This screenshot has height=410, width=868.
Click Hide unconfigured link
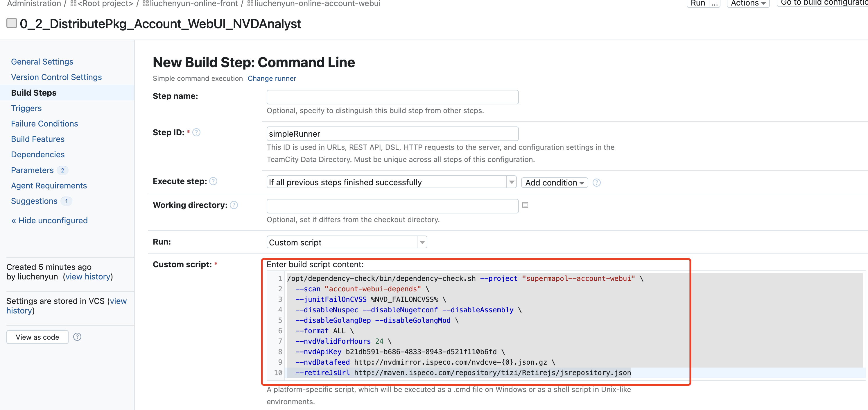(x=49, y=220)
